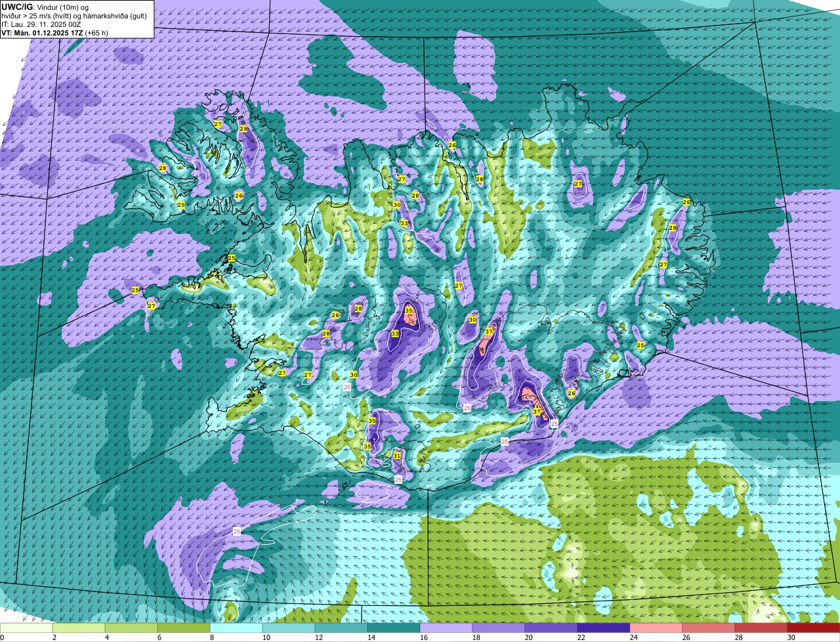Click the legend color swatch between 18 and 20
The image size is (840, 642).
tap(499, 628)
